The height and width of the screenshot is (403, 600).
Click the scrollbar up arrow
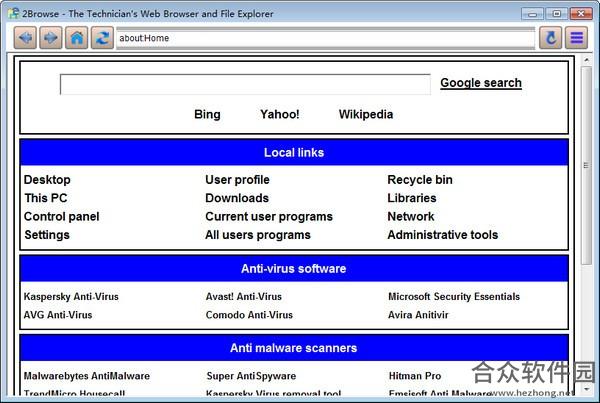click(586, 60)
